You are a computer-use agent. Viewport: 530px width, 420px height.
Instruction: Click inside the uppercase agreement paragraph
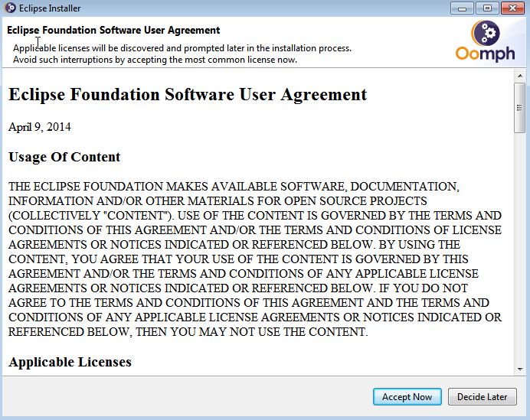253,259
